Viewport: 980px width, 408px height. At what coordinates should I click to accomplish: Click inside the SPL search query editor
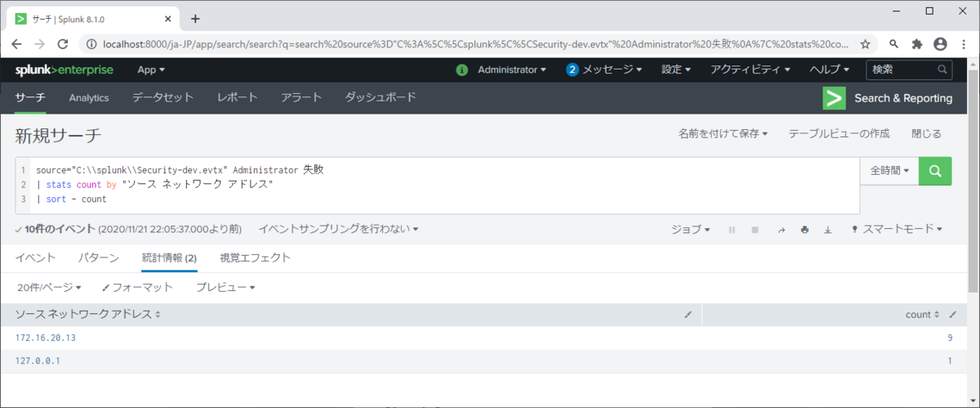437,186
